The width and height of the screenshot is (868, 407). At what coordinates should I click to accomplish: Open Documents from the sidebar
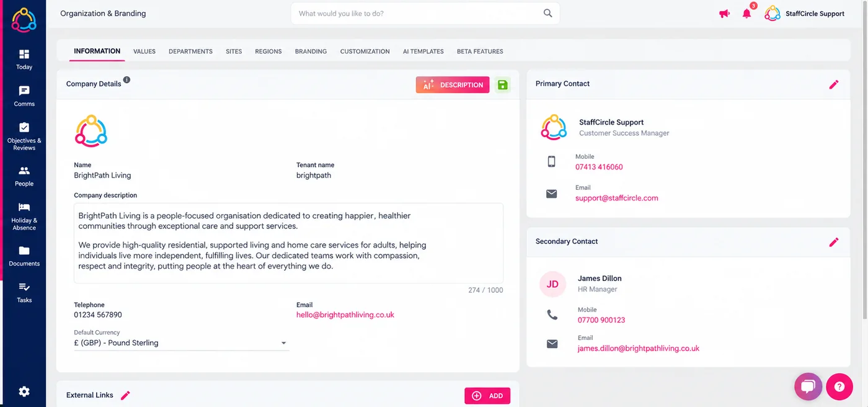(24, 256)
